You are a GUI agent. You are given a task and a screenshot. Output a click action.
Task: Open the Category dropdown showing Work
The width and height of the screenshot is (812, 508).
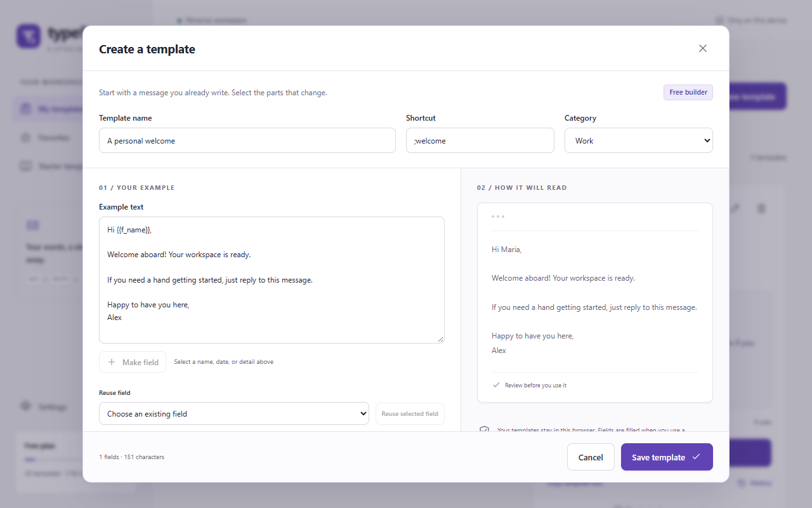pos(639,140)
